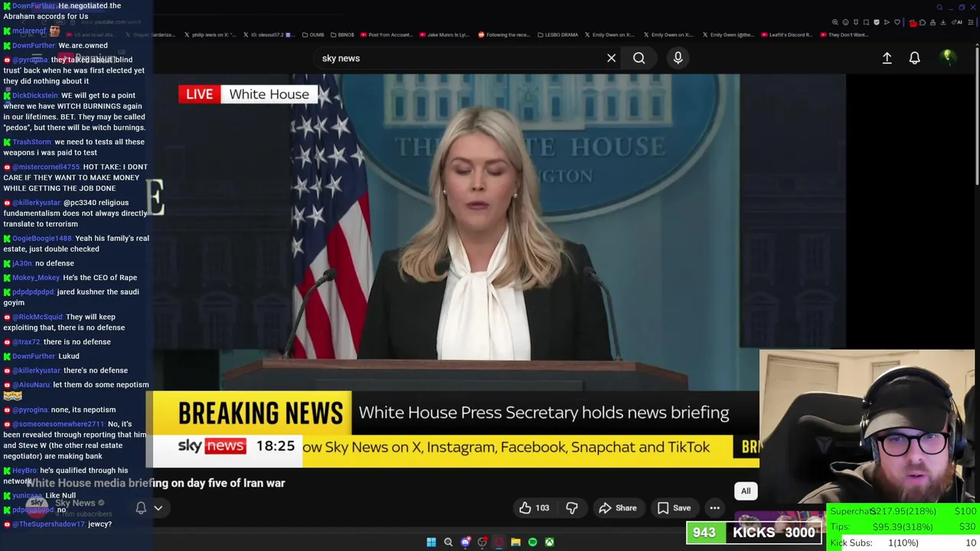Open the three-dot more actions menu
The width and height of the screenshot is (980, 551).
(x=714, y=508)
